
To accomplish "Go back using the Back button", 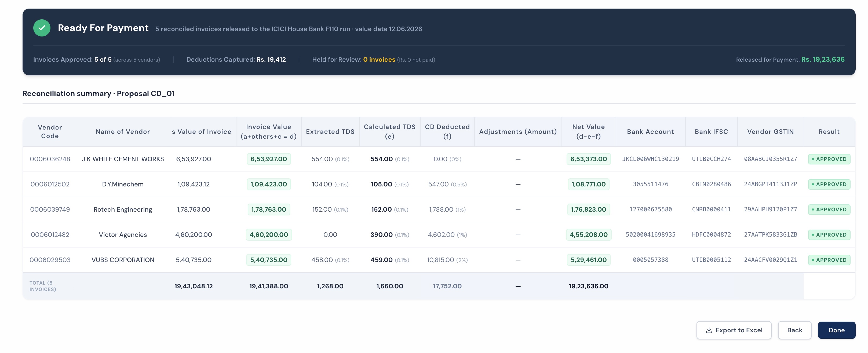I will (x=794, y=330).
